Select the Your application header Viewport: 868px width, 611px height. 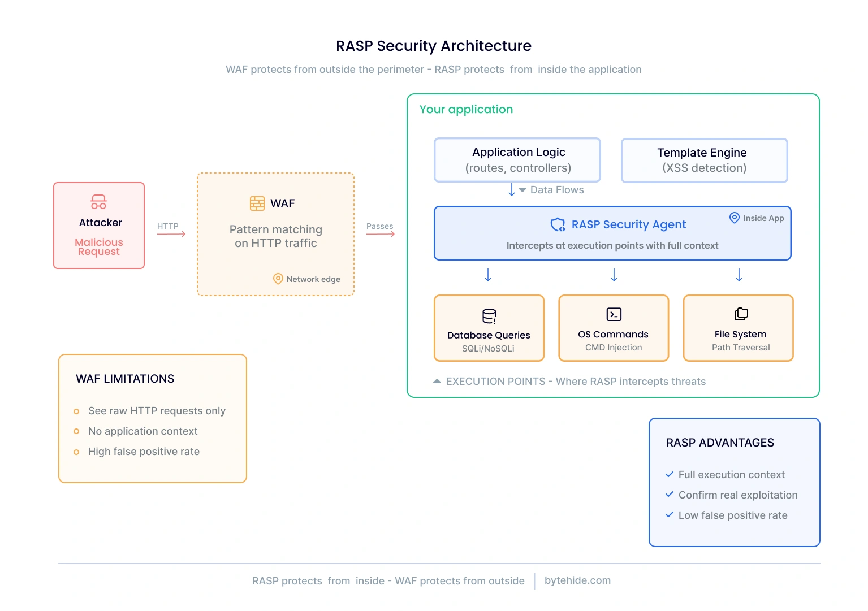(x=466, y=109)
